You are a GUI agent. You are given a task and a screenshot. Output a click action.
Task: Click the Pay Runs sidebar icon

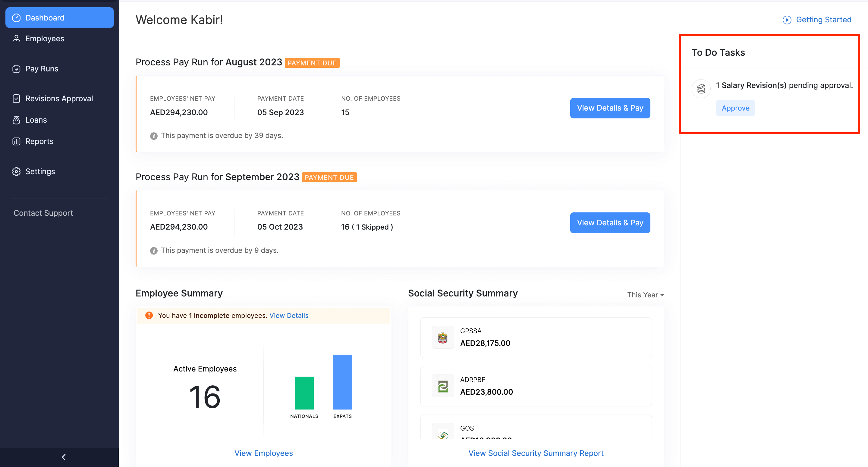(x=16, y=69)
